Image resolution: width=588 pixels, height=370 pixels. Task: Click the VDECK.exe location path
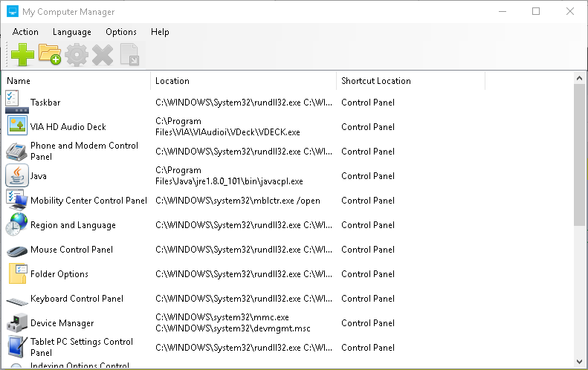pyautogui.click(x=227, y=127)
